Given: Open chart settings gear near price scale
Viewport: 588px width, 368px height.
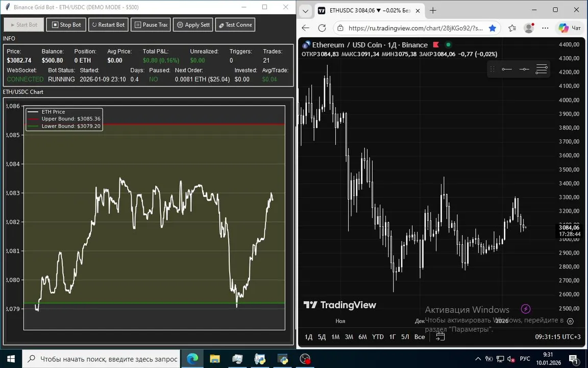Looking at the screenshot, I should tap(570, 321).
